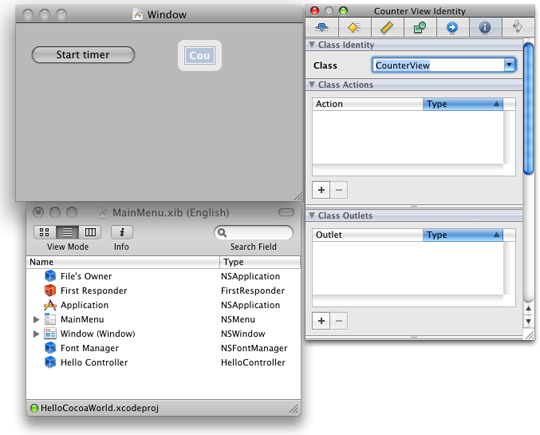
Task: Zoom the Counter View Identity inspector window
Action: (343, 11)
